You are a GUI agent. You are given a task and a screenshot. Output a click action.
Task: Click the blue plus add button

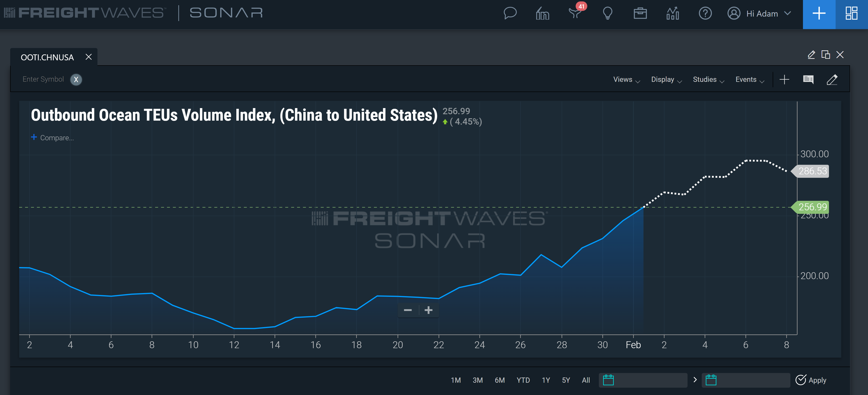point(819,13)
